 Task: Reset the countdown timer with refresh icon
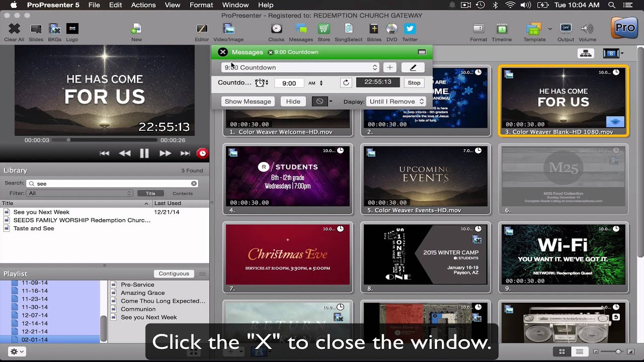point(346,82)
